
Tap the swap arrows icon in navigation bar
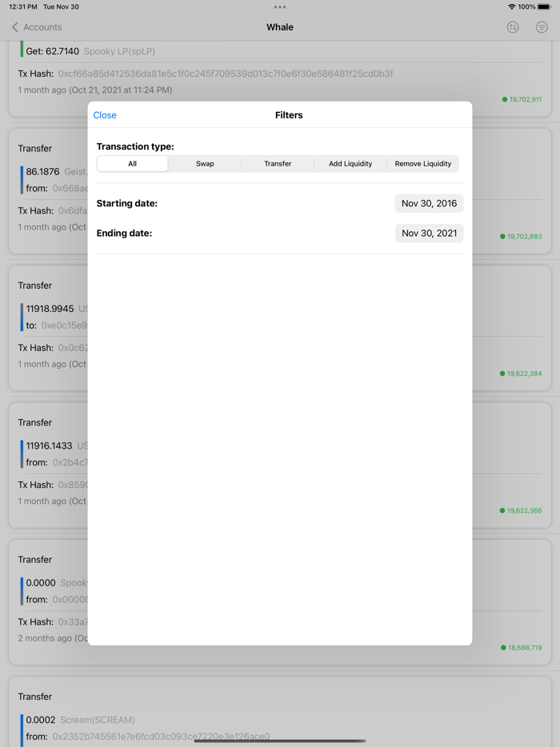coord(513,27)
